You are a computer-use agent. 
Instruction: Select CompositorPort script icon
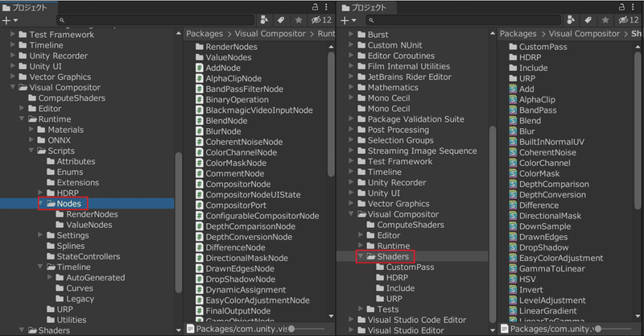click(x=200, y=205)
